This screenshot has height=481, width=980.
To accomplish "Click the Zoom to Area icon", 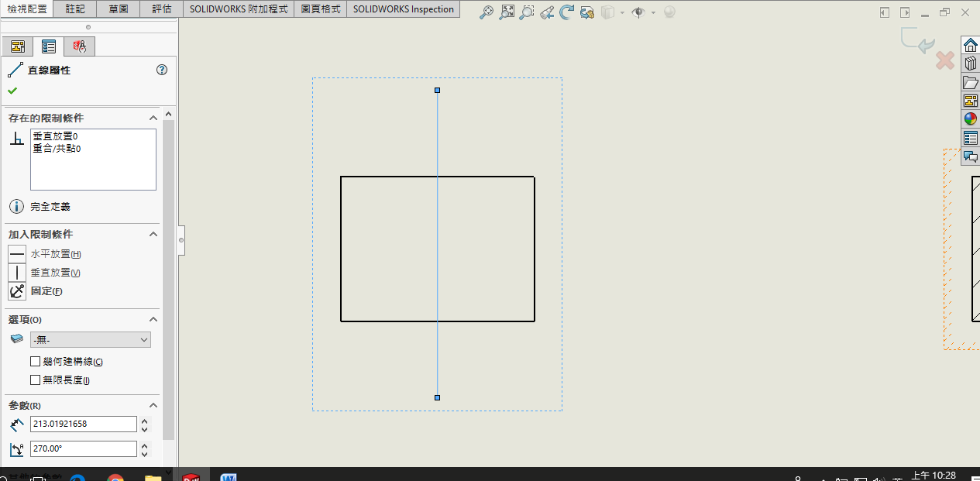I will (507, 12).
